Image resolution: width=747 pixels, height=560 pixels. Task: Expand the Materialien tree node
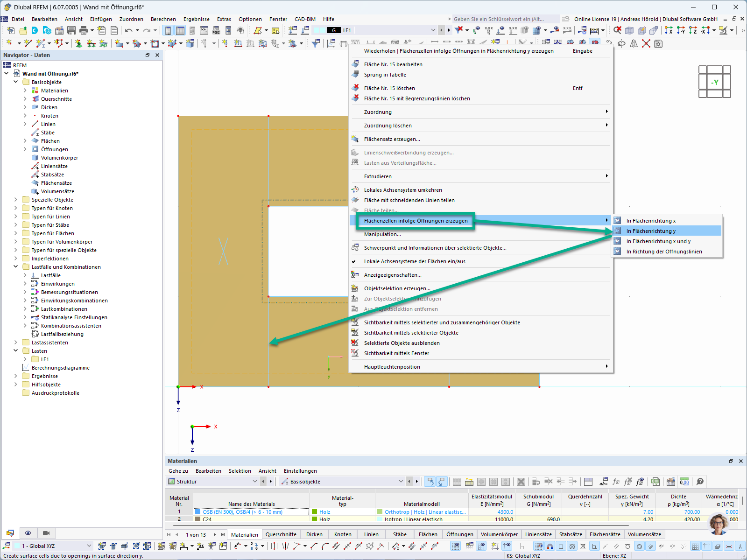(25, 91)
